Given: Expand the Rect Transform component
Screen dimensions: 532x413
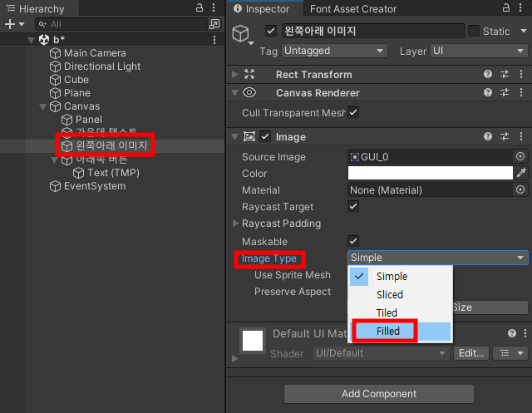Looking at the screenshot, I should pyautogui.click(x=234, y=74).
